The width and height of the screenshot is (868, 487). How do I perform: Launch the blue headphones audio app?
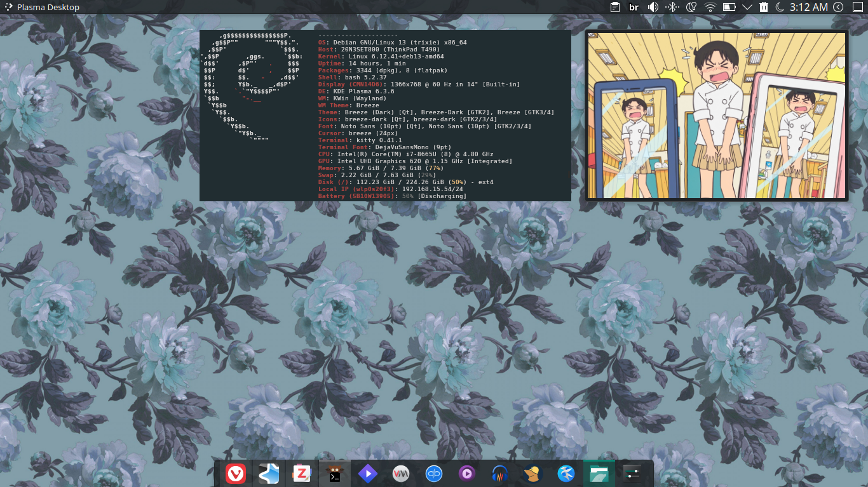click(x=500, y=473)
